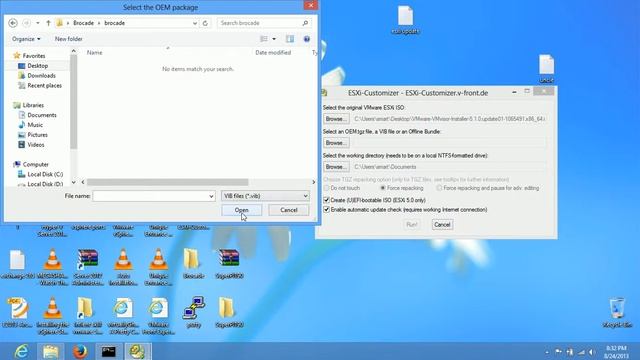Switch to Command Prompt taskbar icon

pyautogui.click(x=109, y=351)
